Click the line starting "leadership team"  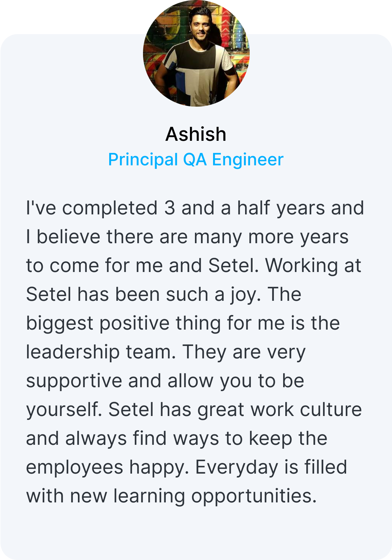pos(166,352)
